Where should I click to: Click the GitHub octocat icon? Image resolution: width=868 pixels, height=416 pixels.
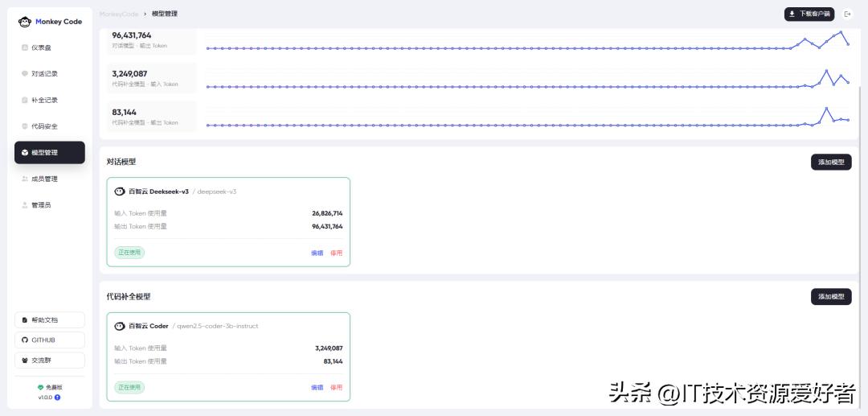coord(24,340)
